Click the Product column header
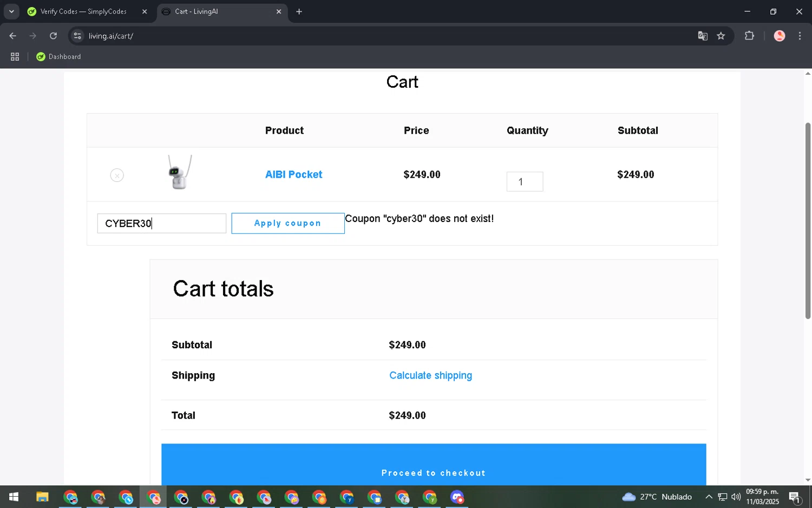This screenshot has height=508, width=812. pos(284,131)
